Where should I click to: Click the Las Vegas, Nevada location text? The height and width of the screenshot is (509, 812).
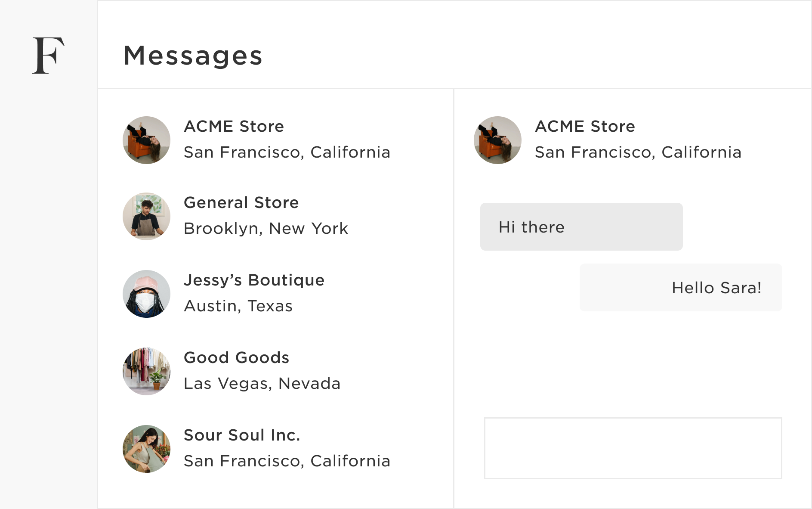[x=262, y=384]
